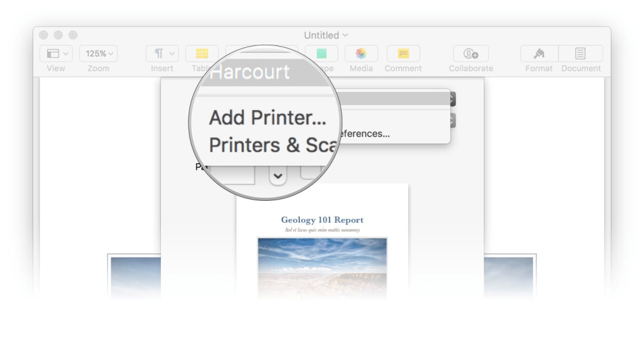644x347 pixels.
Task: Click the Shape toolbar icon
Action: 321,54
